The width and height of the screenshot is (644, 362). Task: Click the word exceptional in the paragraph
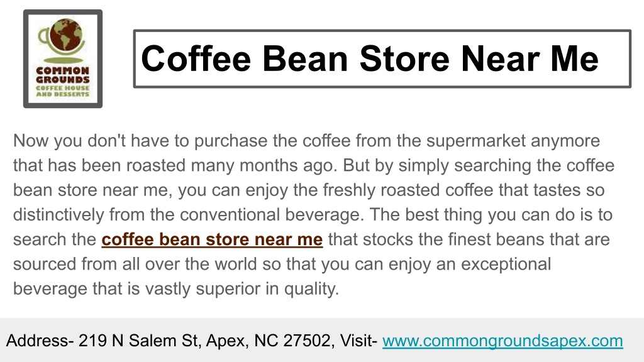click(506, 264)
